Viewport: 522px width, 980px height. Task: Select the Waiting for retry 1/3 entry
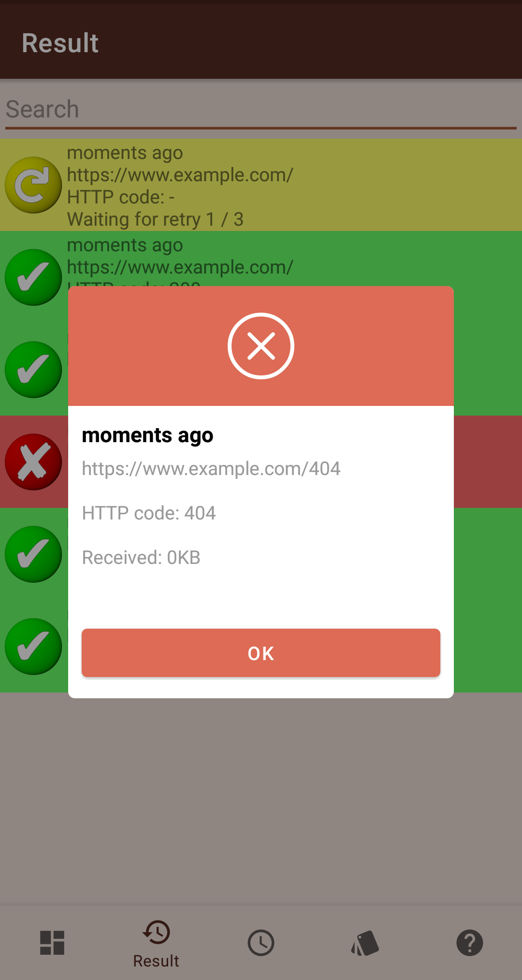[261, 185]
